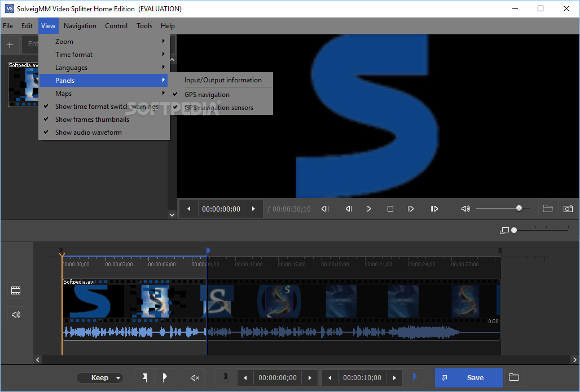Open the Keep mode dropdown
The width and height of the screenshot is (580, 392).
(100, 377)
